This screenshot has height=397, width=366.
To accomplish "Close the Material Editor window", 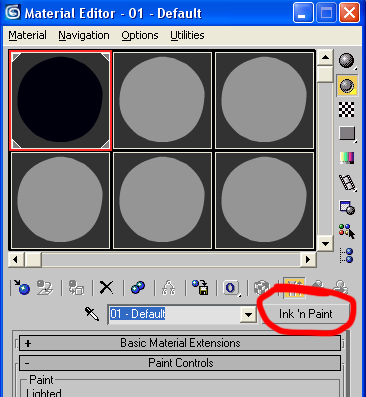I will point(349,13).
